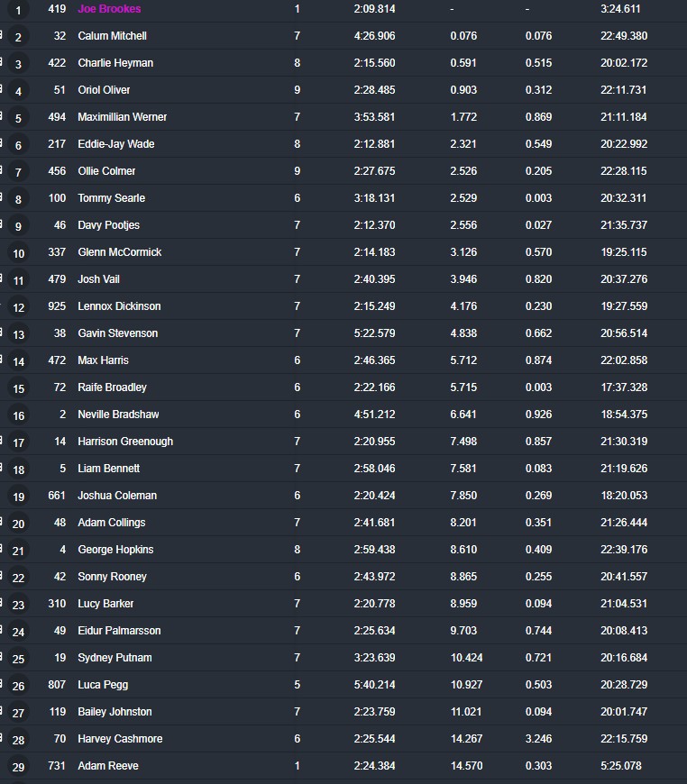
Task: Click the position 20 circle badge
Action: 18,524
